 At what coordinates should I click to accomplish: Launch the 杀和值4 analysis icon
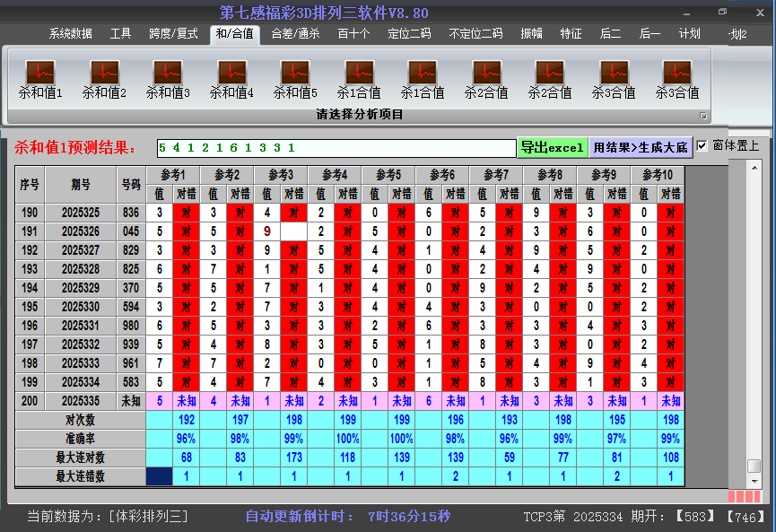[x=231, y=73]
